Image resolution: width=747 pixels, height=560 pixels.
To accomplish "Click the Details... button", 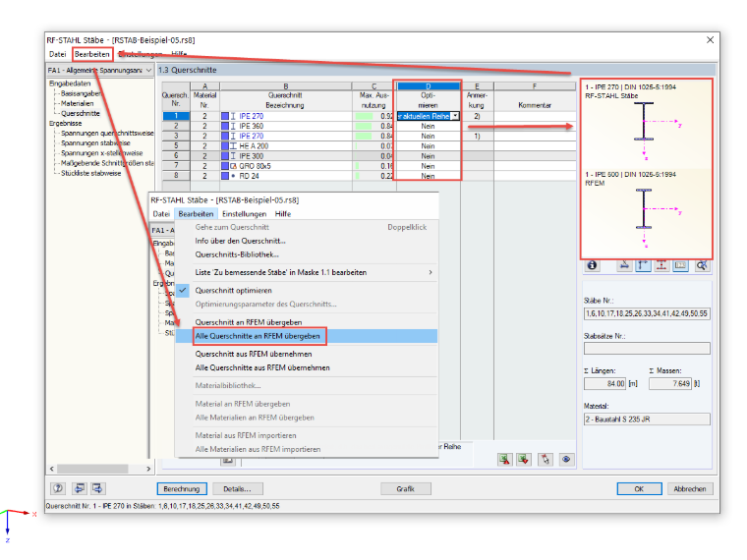I will pyautogui.click(x=237, y=489).
